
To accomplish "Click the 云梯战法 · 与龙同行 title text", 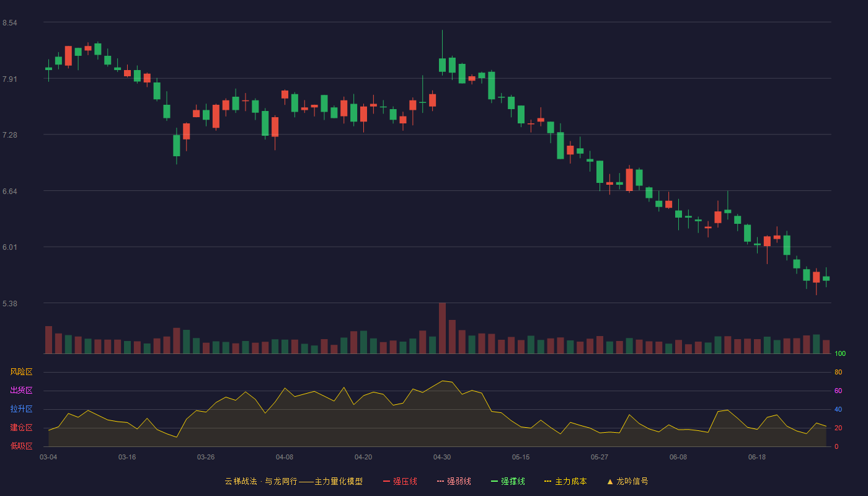I will [x=261, y=481].
